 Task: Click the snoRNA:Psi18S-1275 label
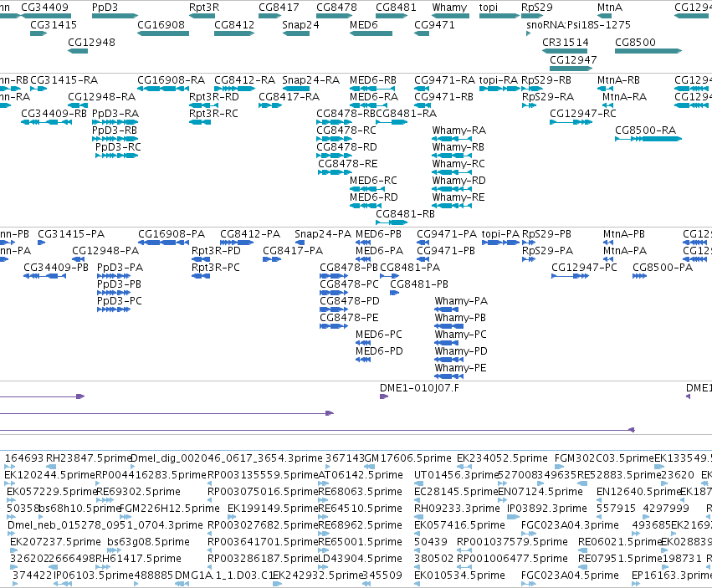(x=578, y=24)
